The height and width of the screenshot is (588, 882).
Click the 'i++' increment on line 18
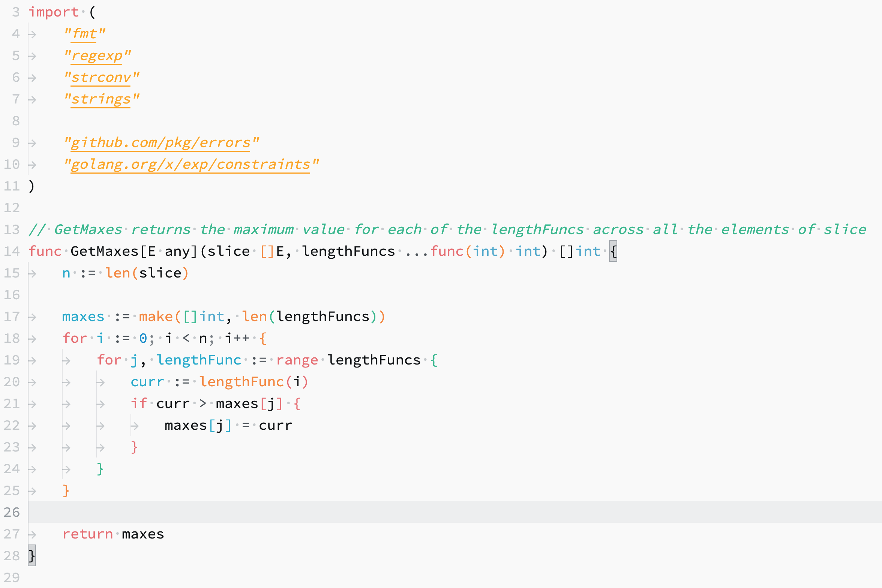click(x=237, y=338)
